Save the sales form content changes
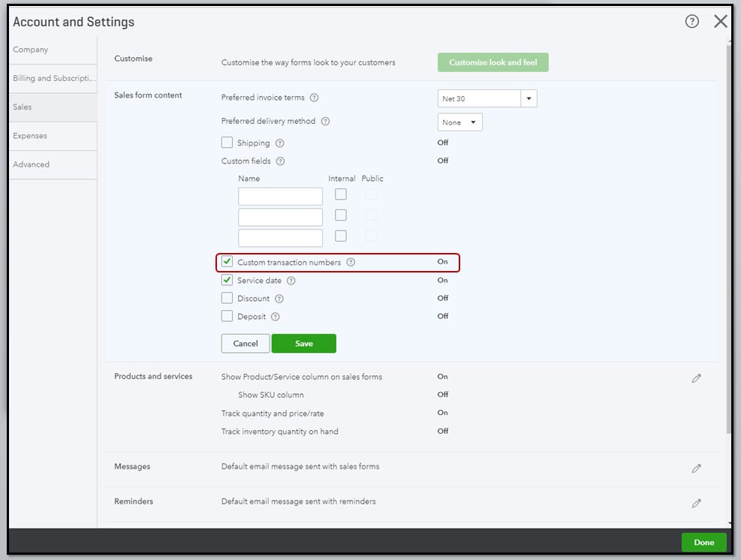 (303, 343)
